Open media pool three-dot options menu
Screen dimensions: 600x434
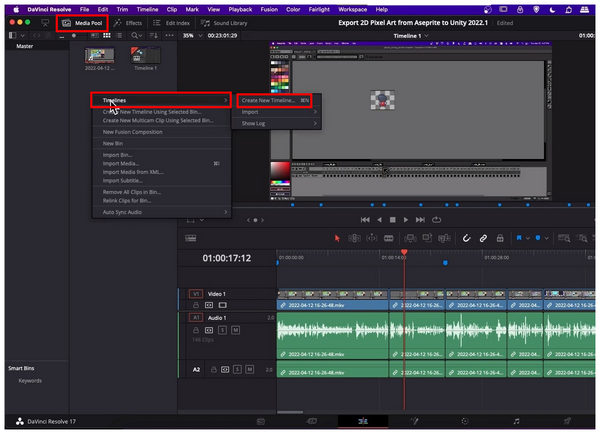click(170, 36)
